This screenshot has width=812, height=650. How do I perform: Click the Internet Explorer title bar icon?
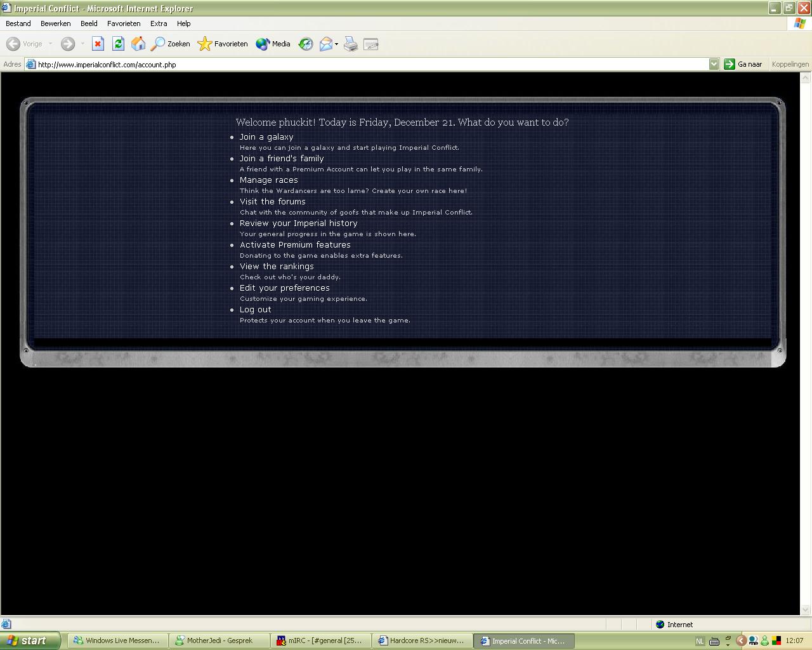[x=6, y=8]
